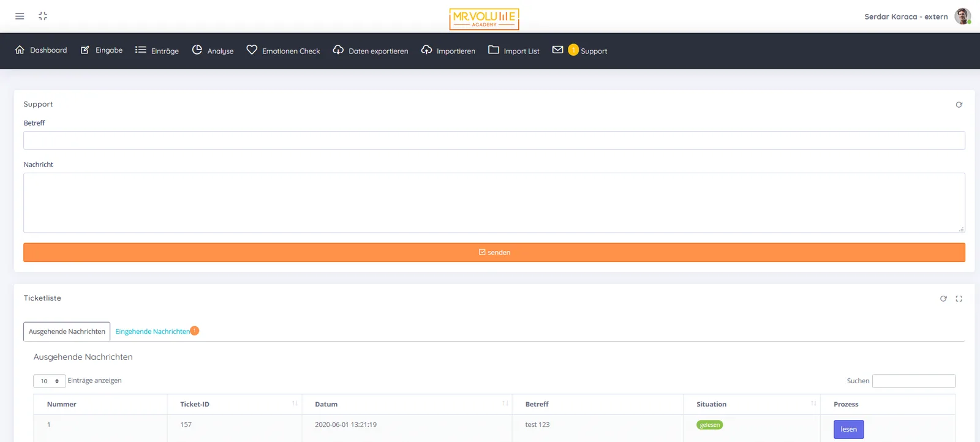Open the hamburger menu icon
980x442 pixels.
[x=20, y=17]
